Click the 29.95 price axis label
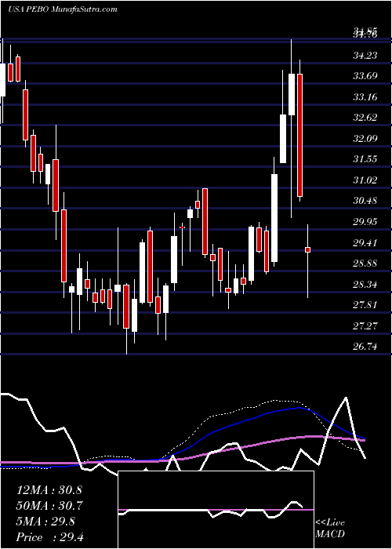Viewport: 392px width, 549px height. 365,222
